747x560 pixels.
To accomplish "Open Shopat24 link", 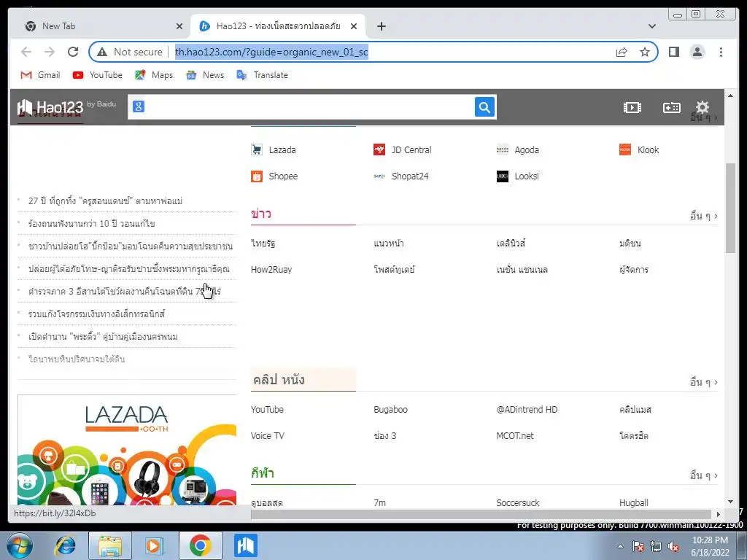I will pos(401,176).
